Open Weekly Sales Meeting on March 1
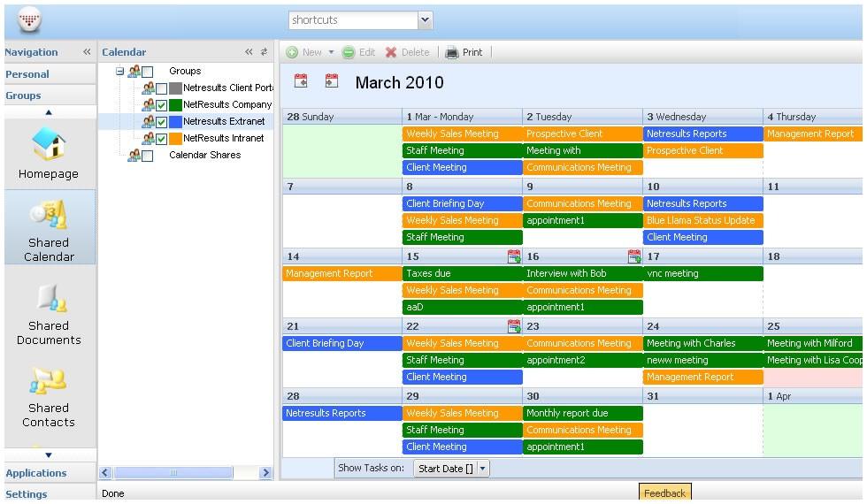867x504 pixels. pyautogui.click(x=462, y=134)
